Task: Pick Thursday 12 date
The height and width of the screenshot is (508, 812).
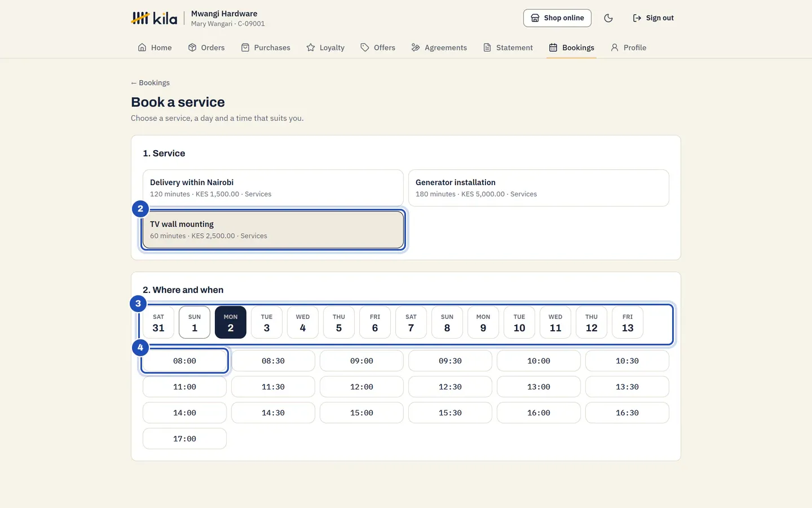Action: [592, 322]
